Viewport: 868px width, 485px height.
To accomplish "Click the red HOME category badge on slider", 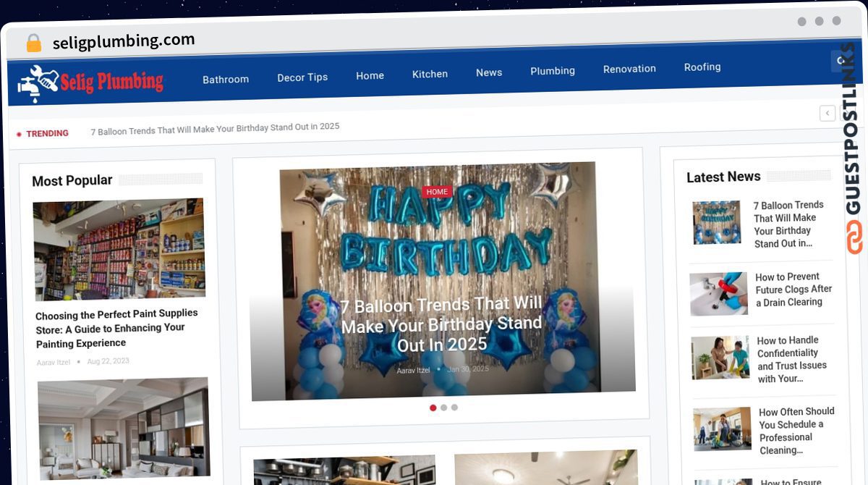I will pyautogui.click(x=437, y=192).
